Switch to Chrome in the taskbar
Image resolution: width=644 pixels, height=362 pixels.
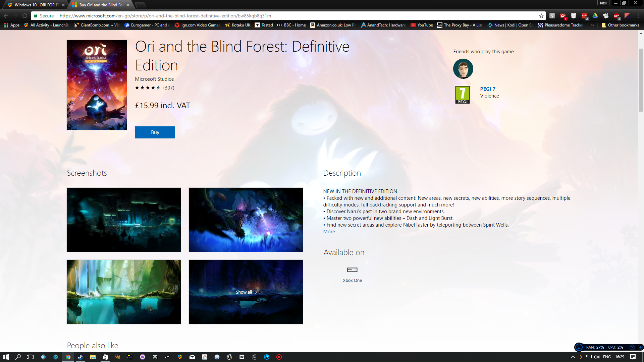pos(68,357)
